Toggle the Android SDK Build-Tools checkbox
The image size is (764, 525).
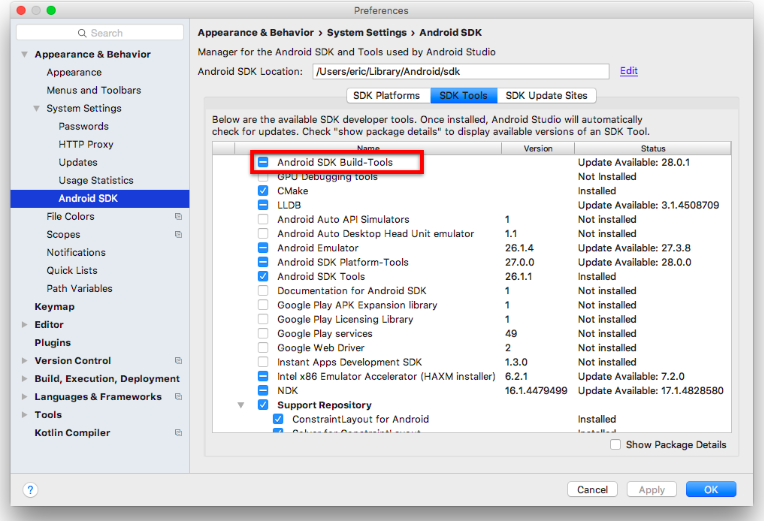click(x=263, y=162)
